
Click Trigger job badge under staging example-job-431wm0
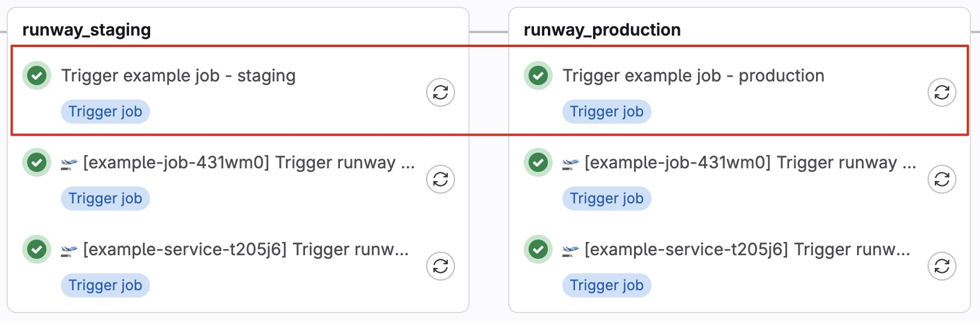tap(105, 199)
